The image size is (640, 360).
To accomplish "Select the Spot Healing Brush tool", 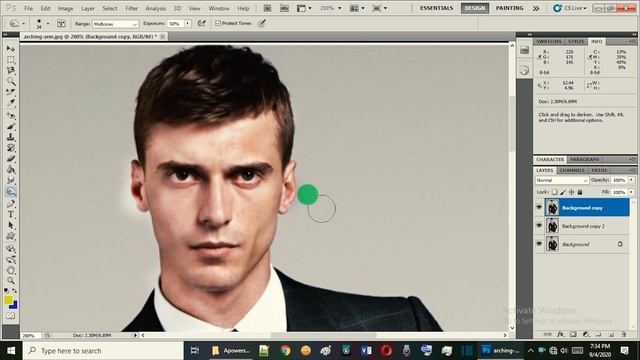I will pos(11,116).
